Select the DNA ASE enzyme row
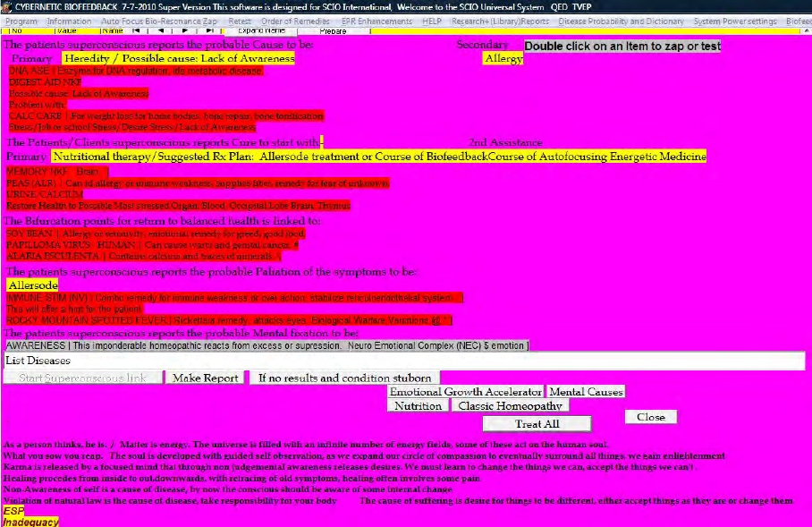 click(x=136, y=71)
